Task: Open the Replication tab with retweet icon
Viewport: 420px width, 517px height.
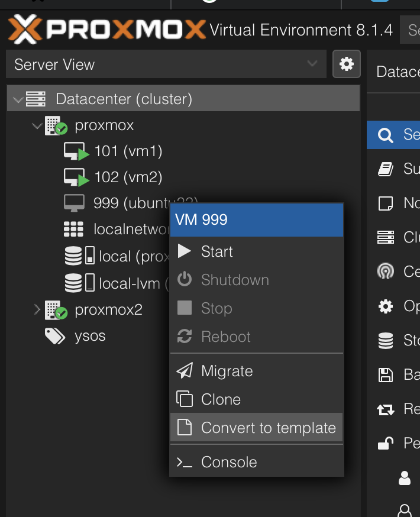Action: pos(393,409)
